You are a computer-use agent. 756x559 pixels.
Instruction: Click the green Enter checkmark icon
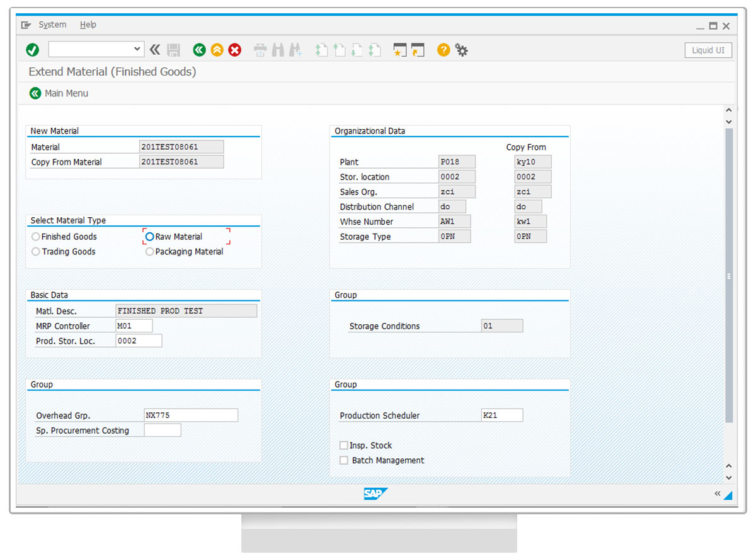pyautogui.click(x=33, y=50)
